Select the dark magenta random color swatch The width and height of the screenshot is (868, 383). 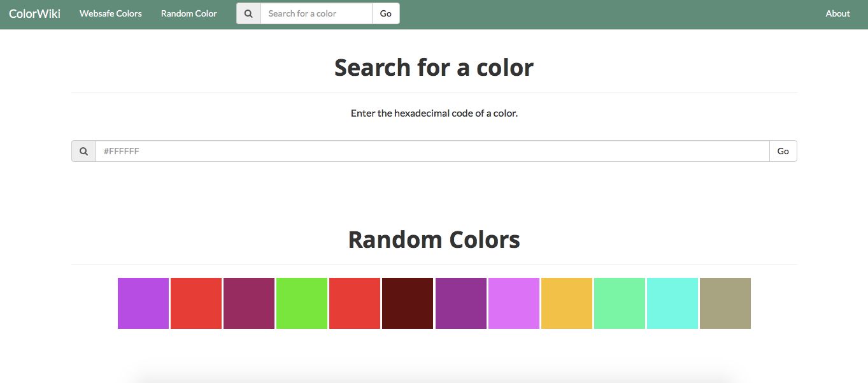(249, 303)
